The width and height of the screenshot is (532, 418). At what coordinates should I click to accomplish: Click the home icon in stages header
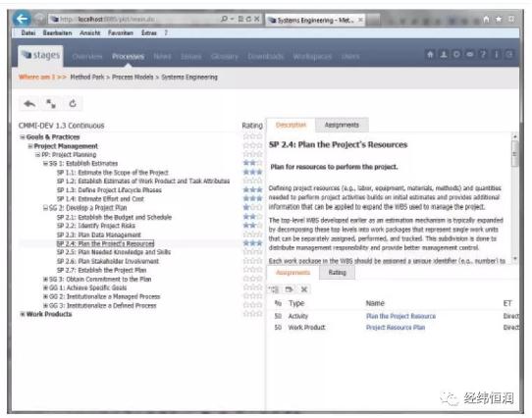pos(430,54)
